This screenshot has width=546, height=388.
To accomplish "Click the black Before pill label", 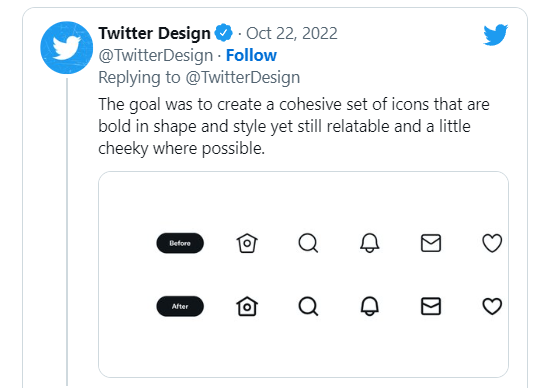I will click(x=180, y=243).
